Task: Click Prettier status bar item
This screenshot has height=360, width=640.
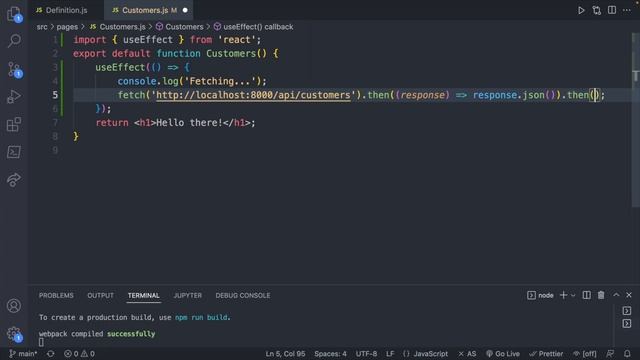Action: 546,353
